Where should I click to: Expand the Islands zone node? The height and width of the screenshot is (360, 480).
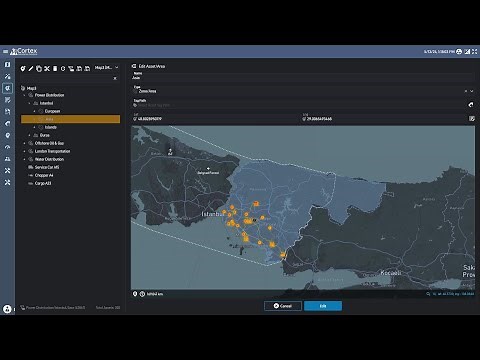[35, 127]
